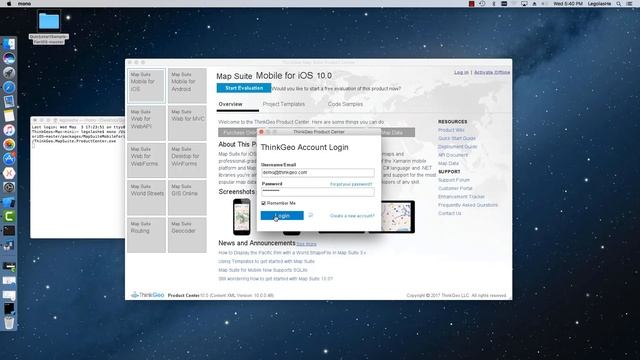Toggle the Remember Me checkbox

pos(263,203)
